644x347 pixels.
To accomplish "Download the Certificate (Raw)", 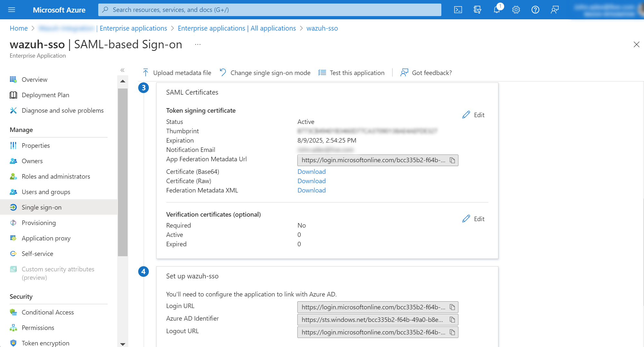I will (x=312, y=181).
